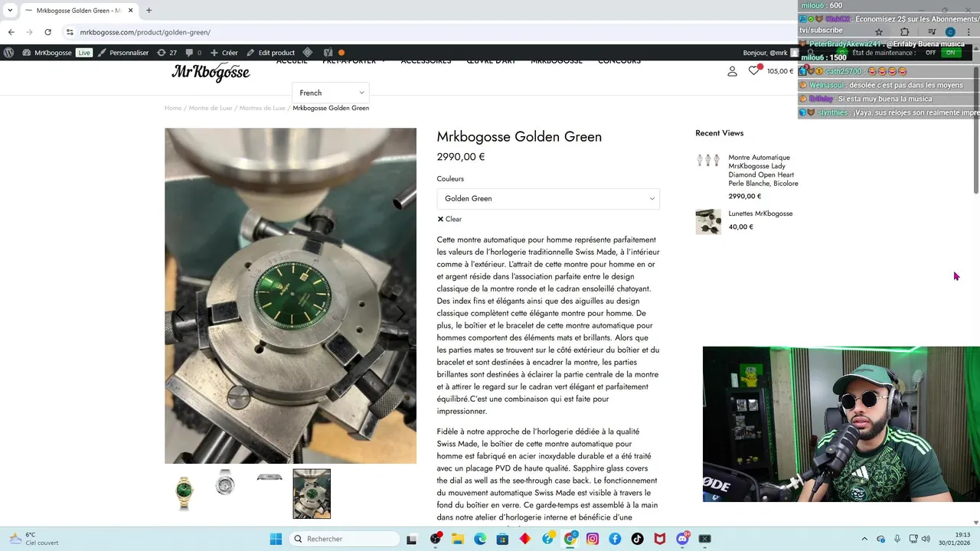Open the wishlist heart icon
This screenshot has width=980, height=551.
[754, 70]
